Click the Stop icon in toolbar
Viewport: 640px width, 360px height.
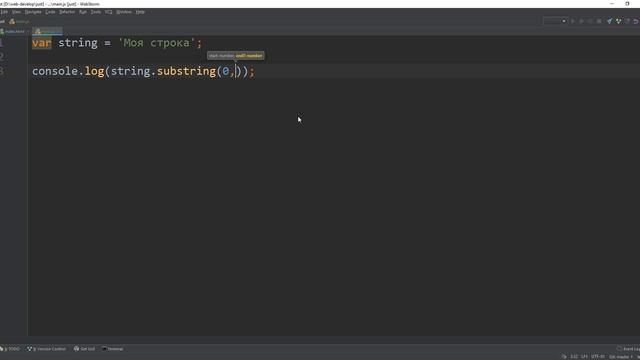(599, 21)
